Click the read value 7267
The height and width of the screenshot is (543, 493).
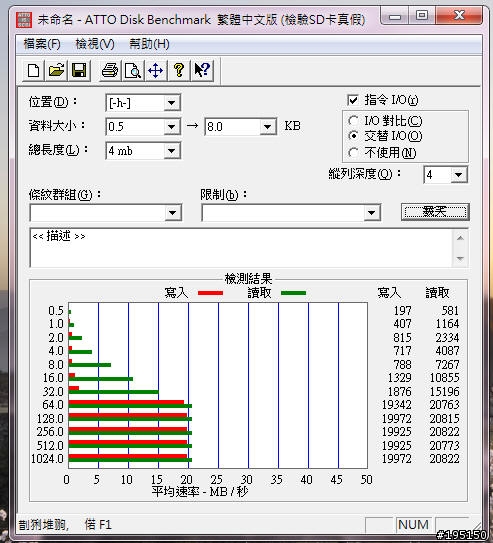point(447,365)
